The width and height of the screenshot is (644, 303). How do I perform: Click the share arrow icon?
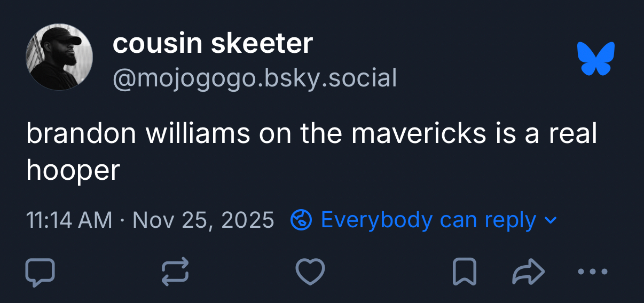(528, 272)
